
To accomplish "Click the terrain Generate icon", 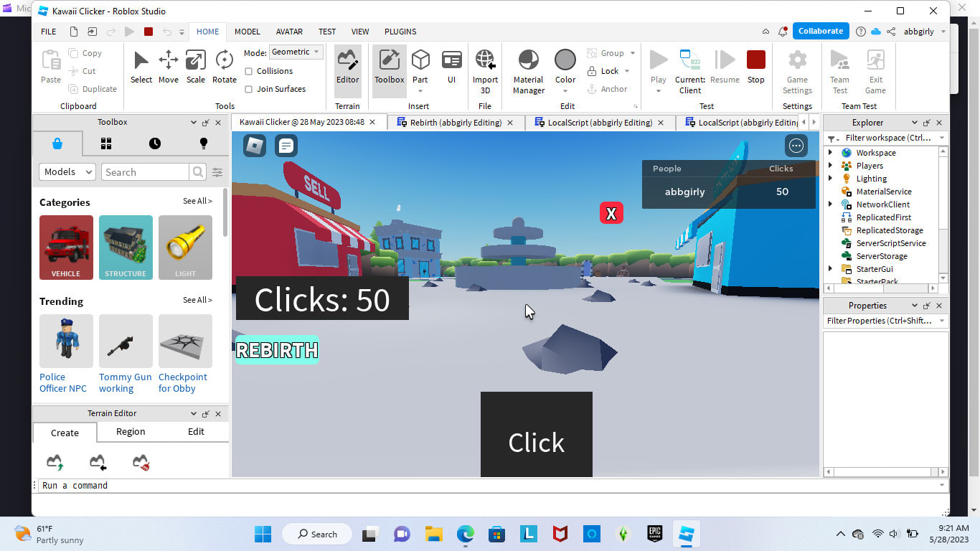I will 55,463.
